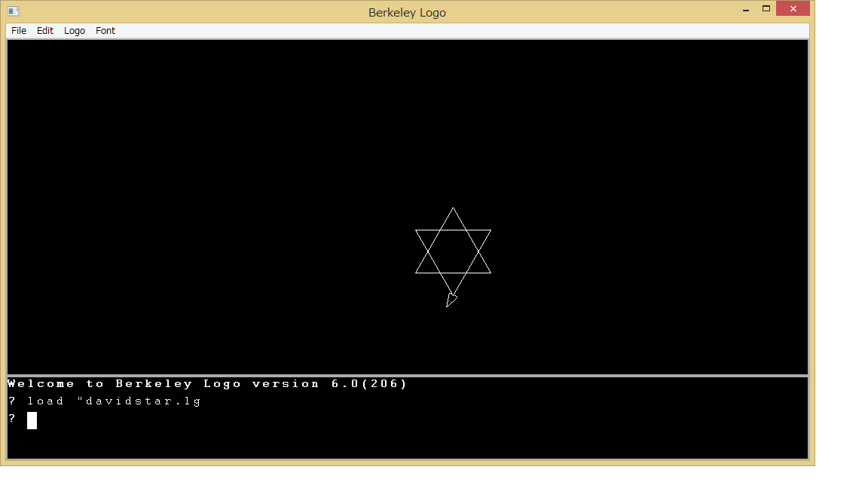Close the Berkeley Logo window
This screenshot has height=488, width=868.
coord(793,9)
